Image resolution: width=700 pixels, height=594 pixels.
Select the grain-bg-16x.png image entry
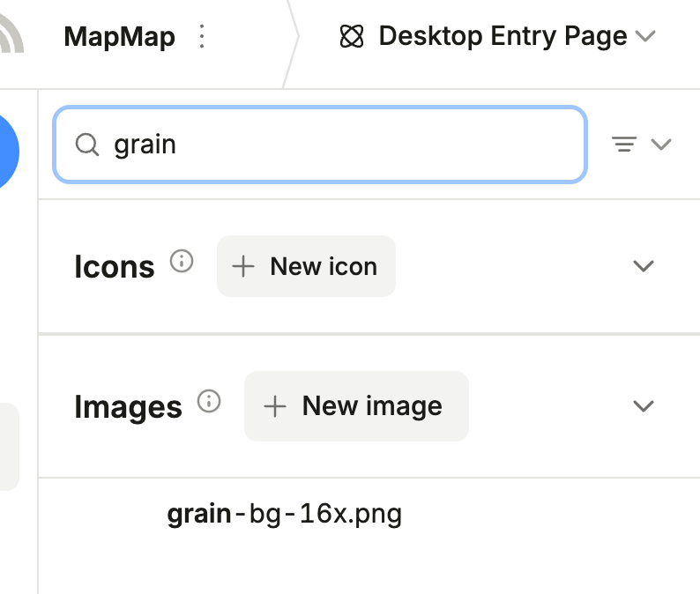(284, 514)
